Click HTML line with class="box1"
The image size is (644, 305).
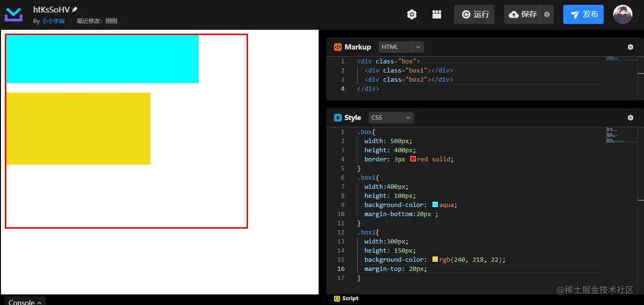click(x=409, y=70)
